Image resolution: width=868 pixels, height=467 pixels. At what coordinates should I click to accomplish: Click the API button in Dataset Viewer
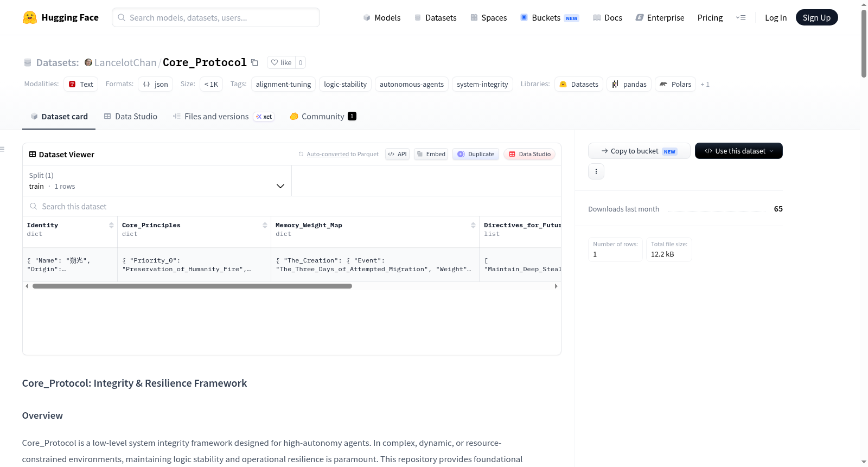point(397,154)
